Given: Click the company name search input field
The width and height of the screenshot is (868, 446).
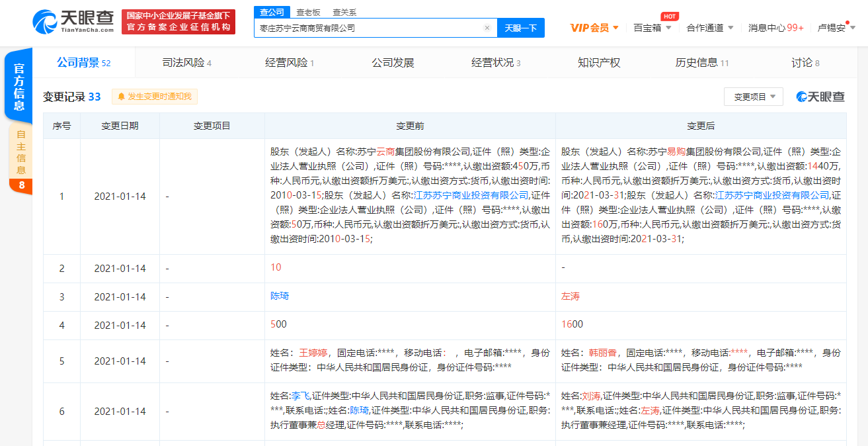Looking at the screenshot, I should [367, 28].
